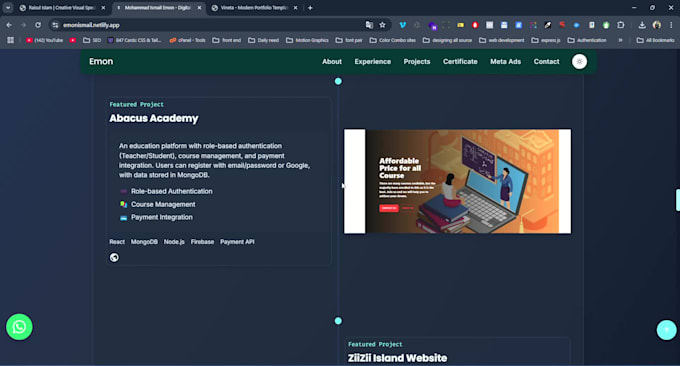
Task: Go to the Certificate nav item
Action: [x=460, y=62]
